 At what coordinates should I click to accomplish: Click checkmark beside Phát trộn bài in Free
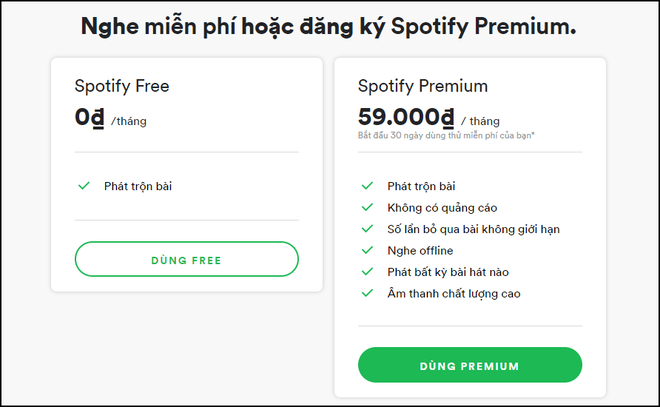tap(84, 186)
